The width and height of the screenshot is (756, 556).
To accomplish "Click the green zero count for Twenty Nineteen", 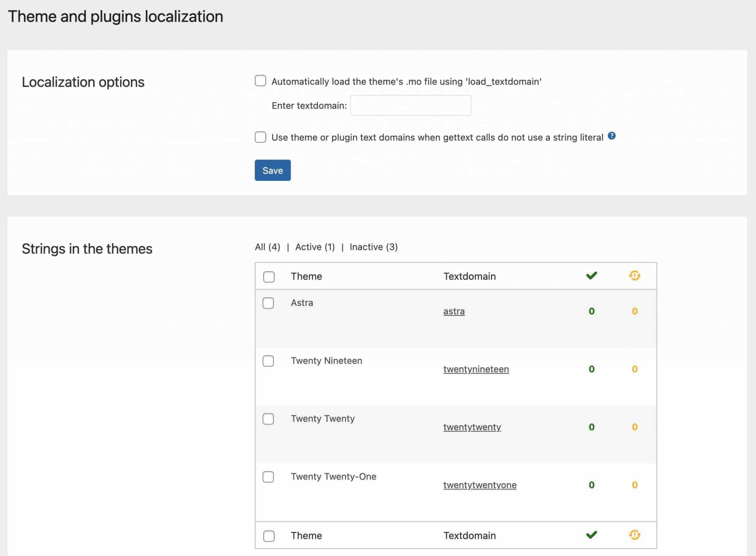I will [591, 369].
